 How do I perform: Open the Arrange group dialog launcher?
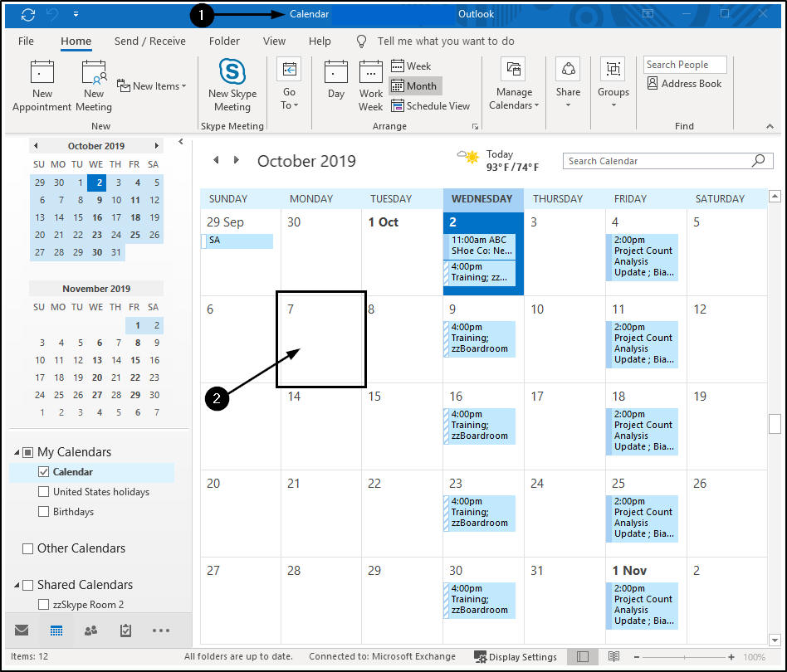pyautogui.click(x=475, y=126)
